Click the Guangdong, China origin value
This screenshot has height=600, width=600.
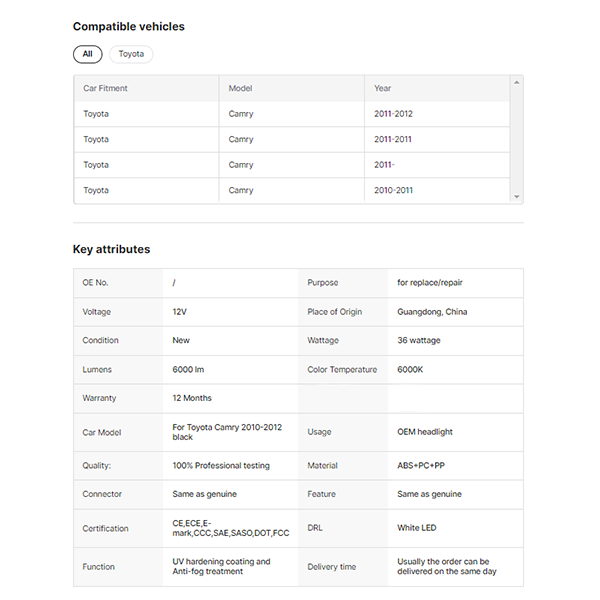pyautogui.click(x=432, y=312)
